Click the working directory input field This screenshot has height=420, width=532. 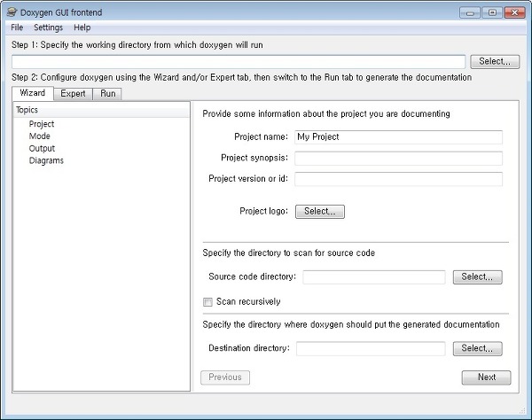239,62
